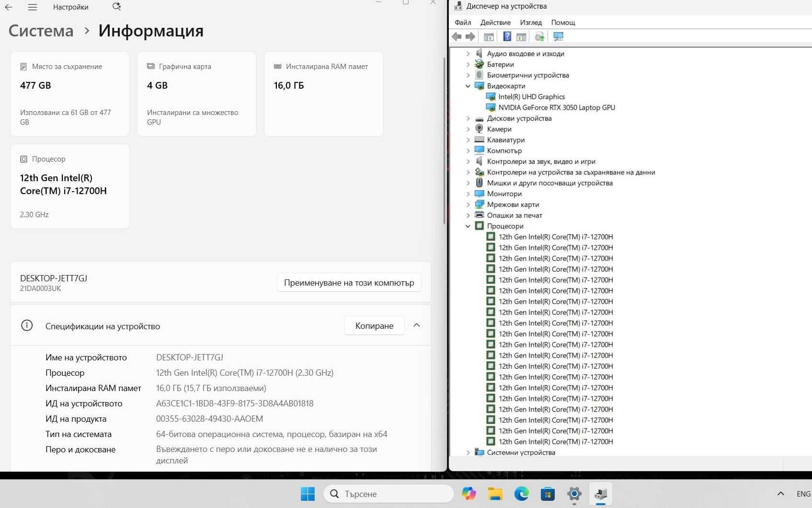Viewport: 812px width, 508px height.
Task: Select the Компютър category icon
Action: (x=479, y=150)
